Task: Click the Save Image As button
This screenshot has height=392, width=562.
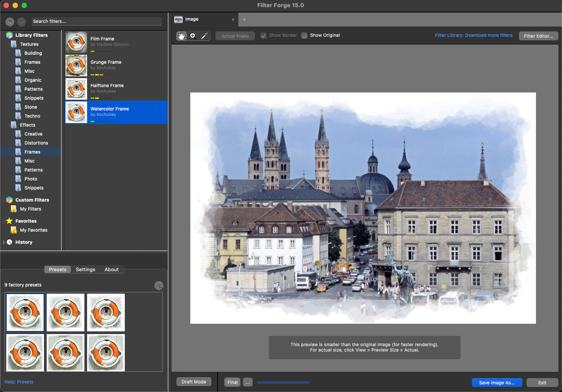Action: 496,383
